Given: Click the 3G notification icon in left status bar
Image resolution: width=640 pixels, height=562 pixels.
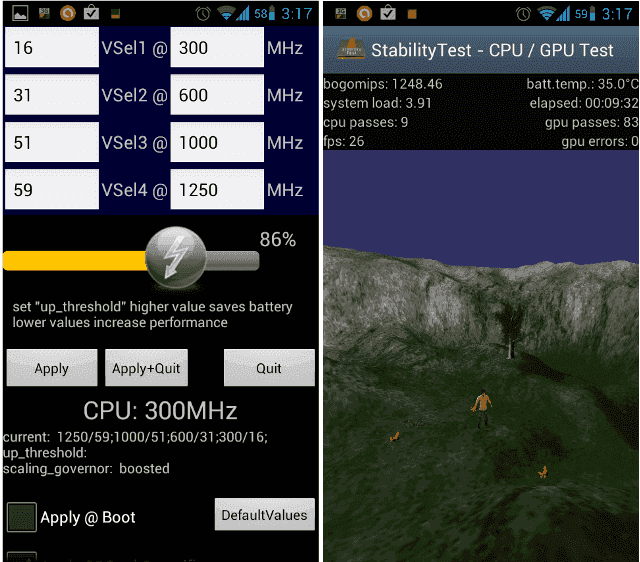Looking at the screenshot, I should point(44,13).
